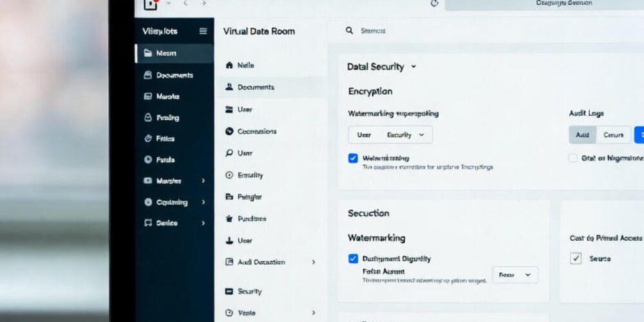Click the download icon in the second sidebar
The height and width of the screenshot is (322, 644).
(229, 240)
